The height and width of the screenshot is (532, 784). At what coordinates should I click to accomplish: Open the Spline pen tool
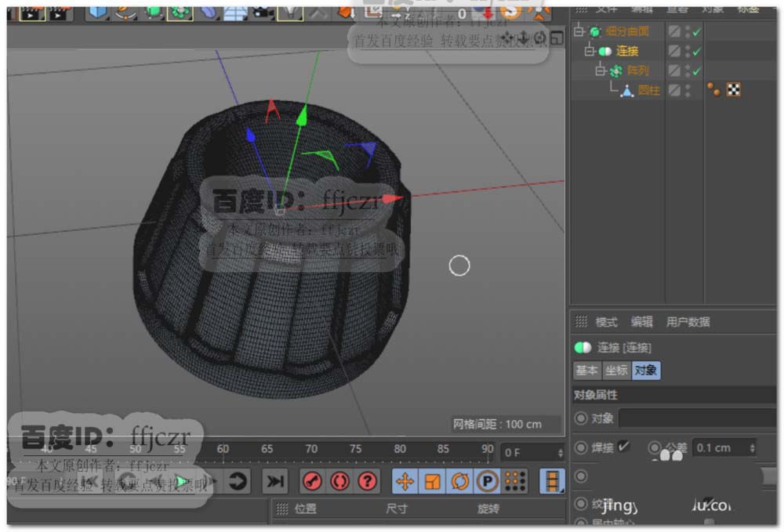click(x=125, y=13)
